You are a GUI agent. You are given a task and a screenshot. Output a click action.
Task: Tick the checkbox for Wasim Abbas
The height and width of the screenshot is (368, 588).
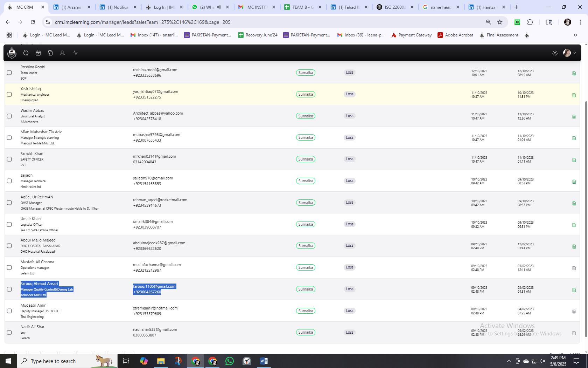(x=9, y=116)
